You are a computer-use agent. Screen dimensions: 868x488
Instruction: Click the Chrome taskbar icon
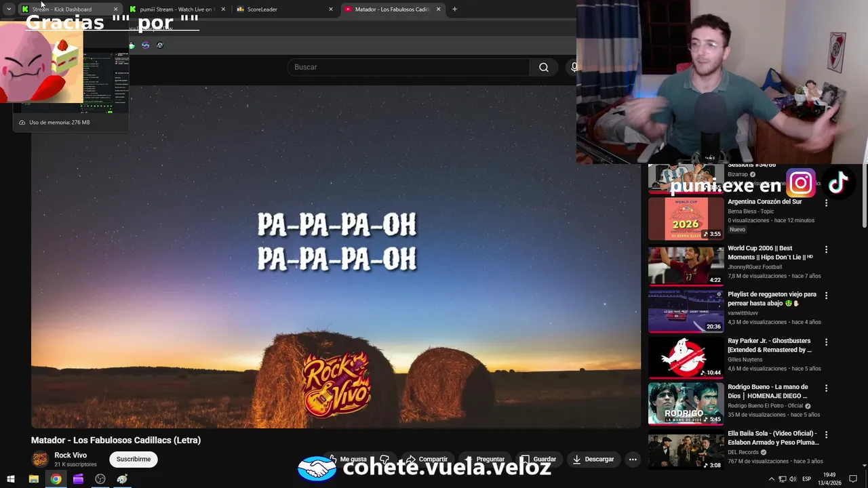[x=56, y=479]
